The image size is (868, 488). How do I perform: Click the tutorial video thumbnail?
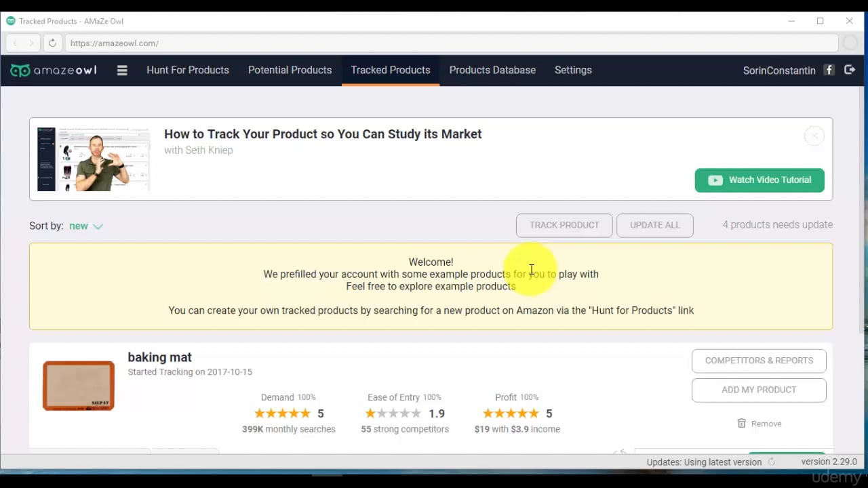pyautogui.click(x=94, y=159)
